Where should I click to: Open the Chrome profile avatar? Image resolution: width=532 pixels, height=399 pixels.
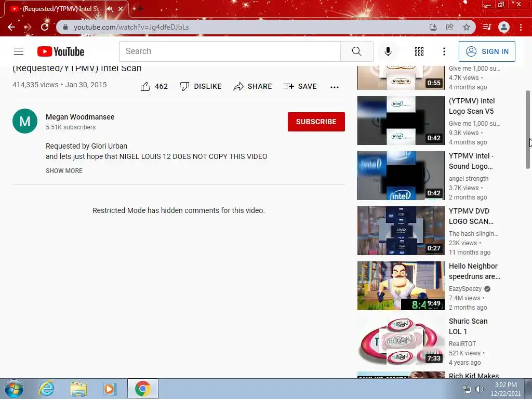coord(504,27)
